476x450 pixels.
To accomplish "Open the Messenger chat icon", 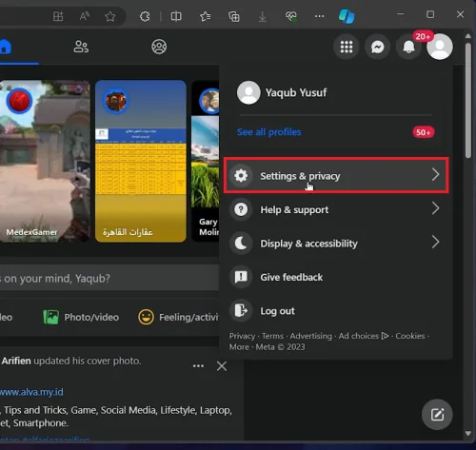I will (377, 48).
